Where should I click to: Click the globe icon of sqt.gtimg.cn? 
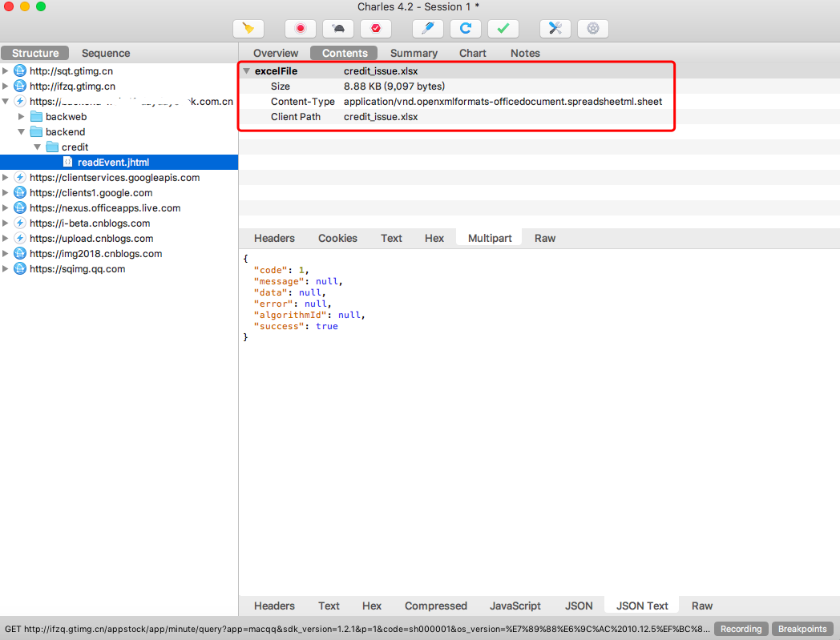[20, 70]
